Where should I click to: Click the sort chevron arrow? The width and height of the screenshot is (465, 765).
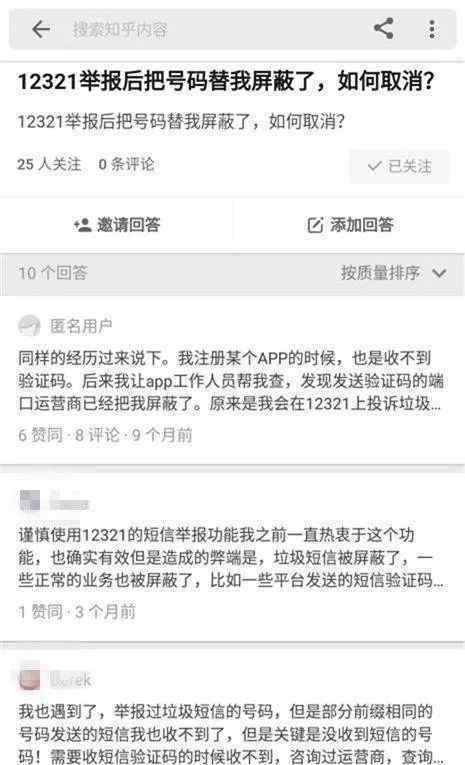tap(439, 273)
